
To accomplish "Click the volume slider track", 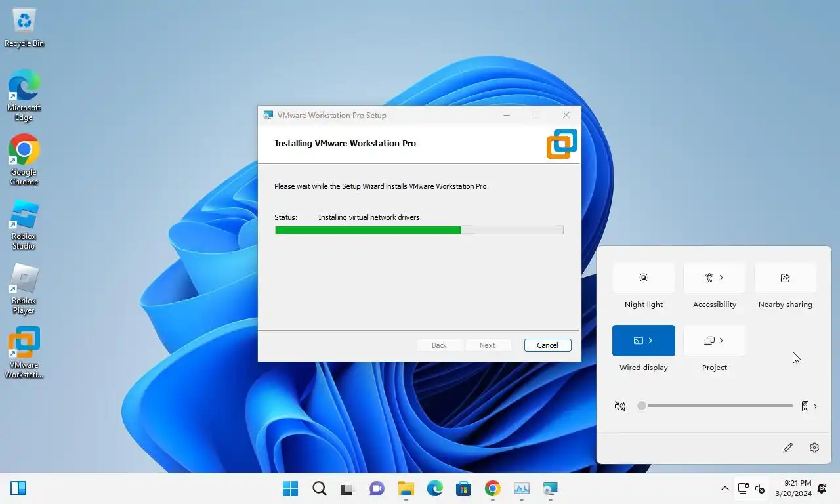I will coord(717,406).
